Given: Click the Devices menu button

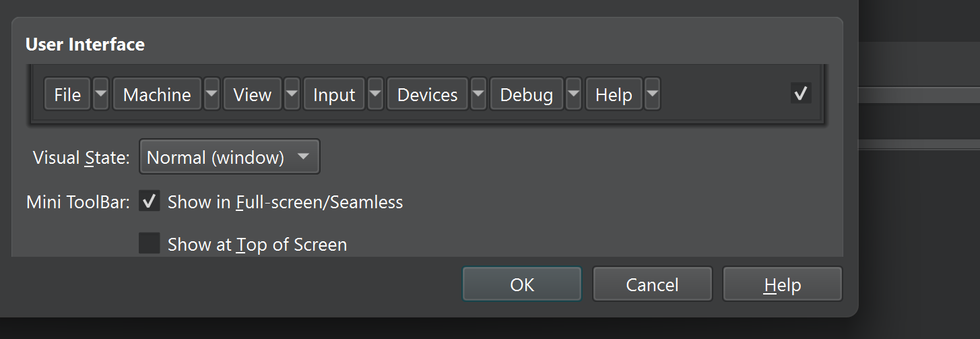Looking at the screenshot, I should [427, 94].
